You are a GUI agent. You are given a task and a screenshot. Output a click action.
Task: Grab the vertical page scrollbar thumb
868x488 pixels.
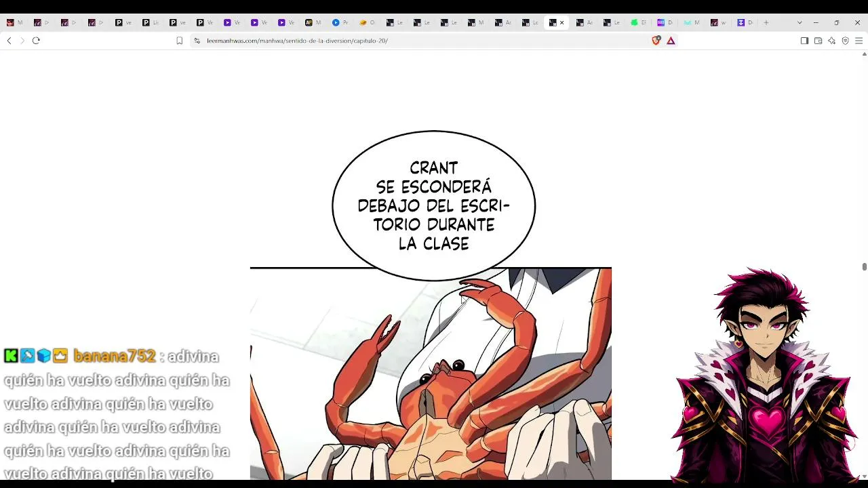(x=865, y=266)
